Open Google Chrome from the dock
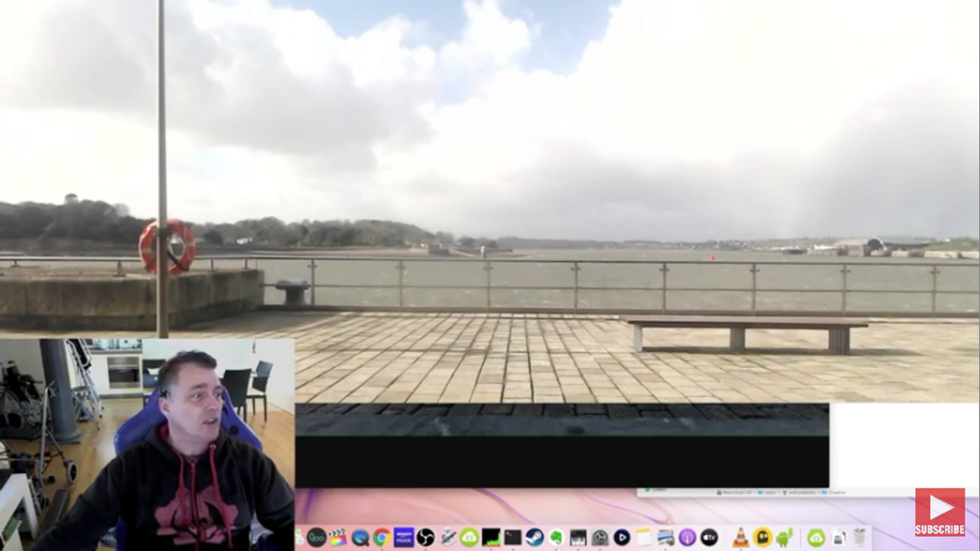The image size is (980, 551). [381, 537]
